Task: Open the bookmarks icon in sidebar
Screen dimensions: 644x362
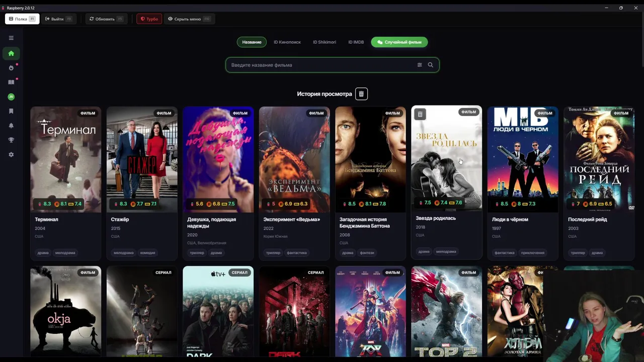Action: [11, 111]
